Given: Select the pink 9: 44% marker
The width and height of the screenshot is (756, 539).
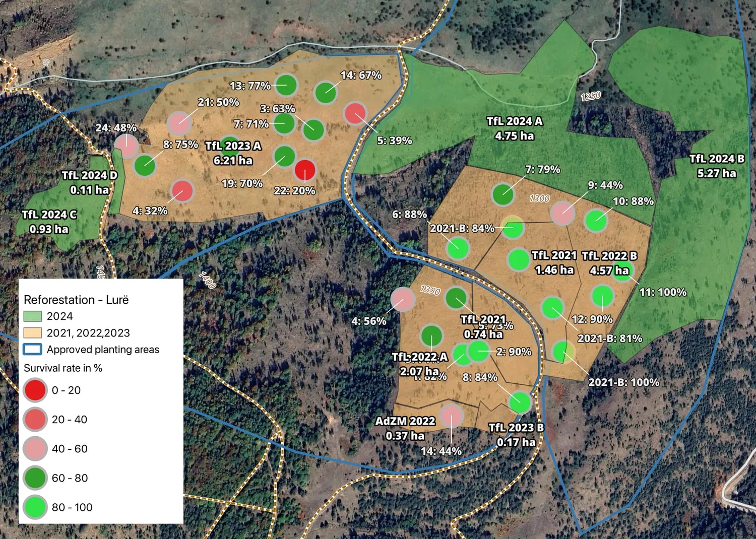Looking at the screenshot, I should (562, 213).
